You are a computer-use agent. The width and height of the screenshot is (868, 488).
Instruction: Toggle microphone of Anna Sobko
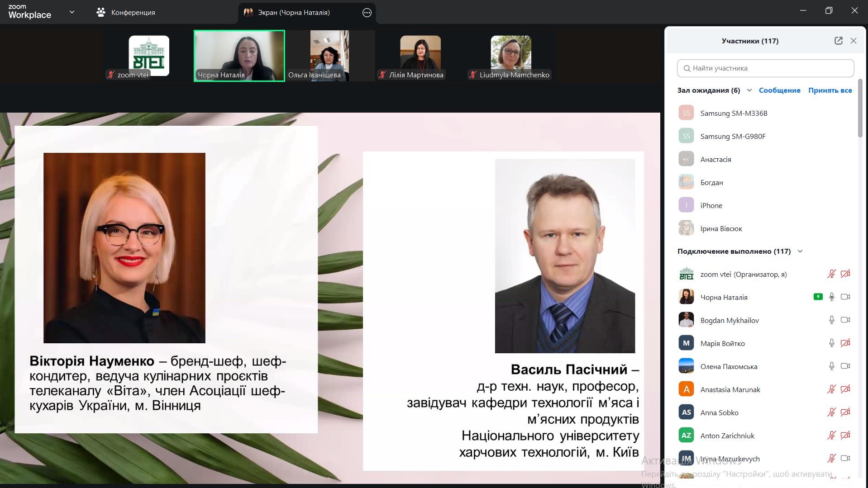831,412
